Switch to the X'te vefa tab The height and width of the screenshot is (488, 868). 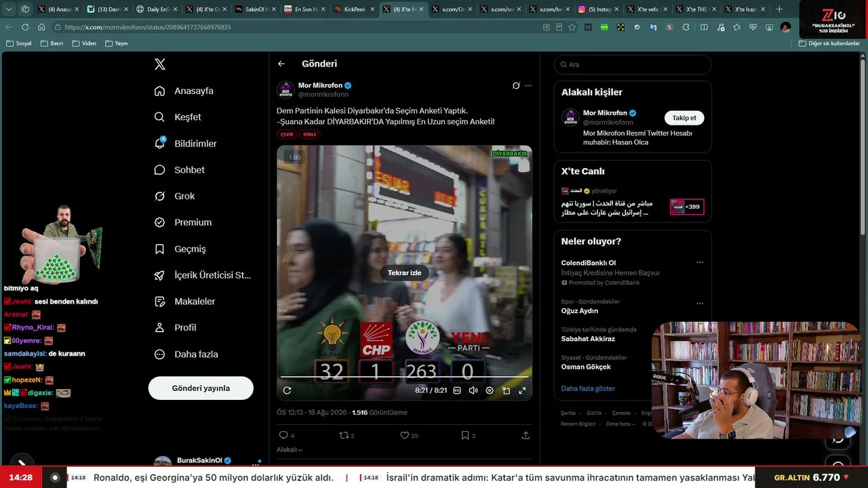coord(646,9)
